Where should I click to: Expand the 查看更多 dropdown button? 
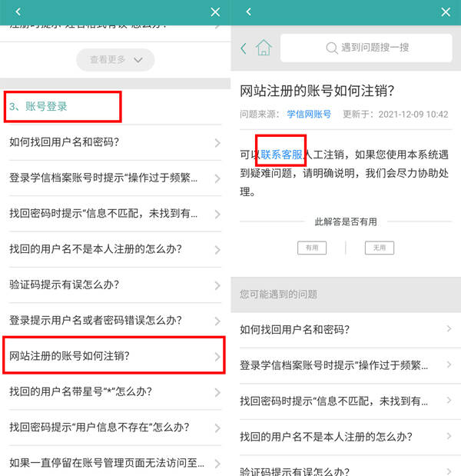(x=115, y=60)
